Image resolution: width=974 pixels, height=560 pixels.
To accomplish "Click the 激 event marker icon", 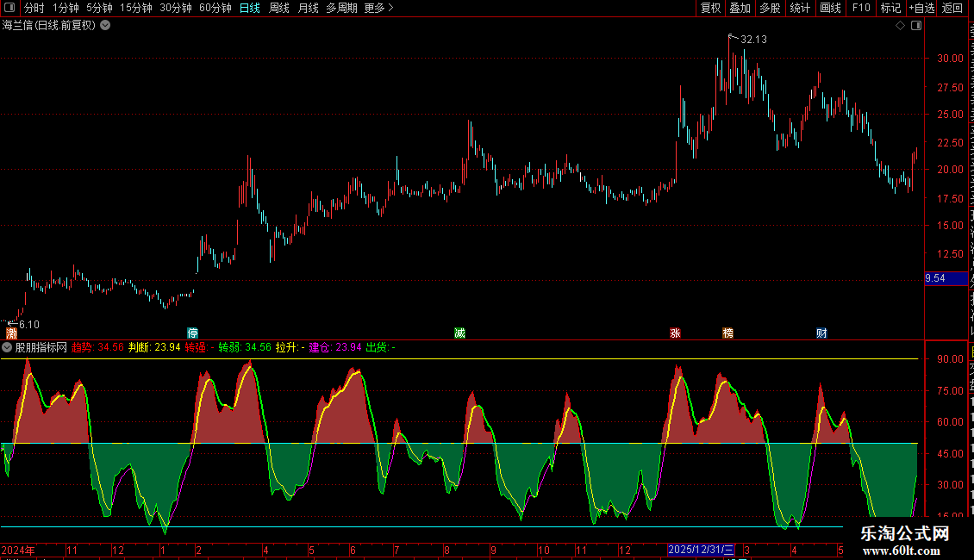I will tap(11, 333).
